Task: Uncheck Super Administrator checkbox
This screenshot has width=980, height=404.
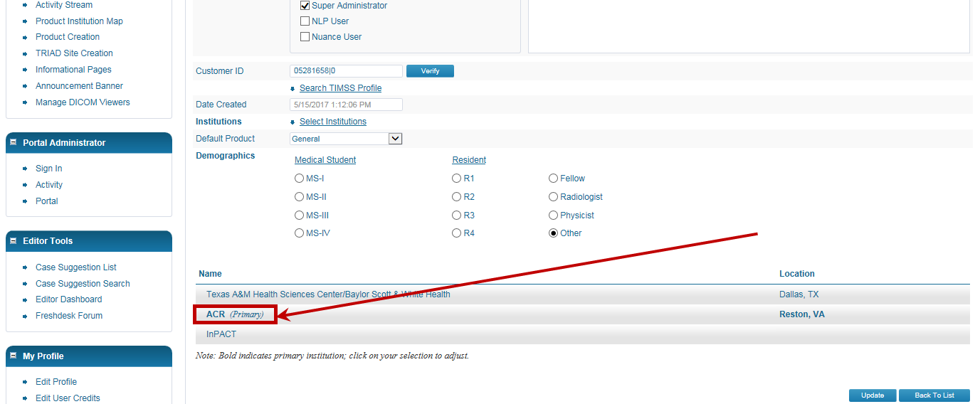Action: click(x=305, y=5)
